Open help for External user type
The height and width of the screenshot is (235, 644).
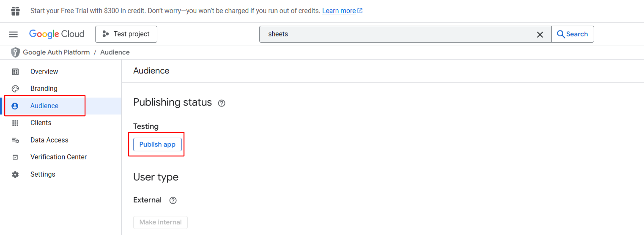[173, 200]
